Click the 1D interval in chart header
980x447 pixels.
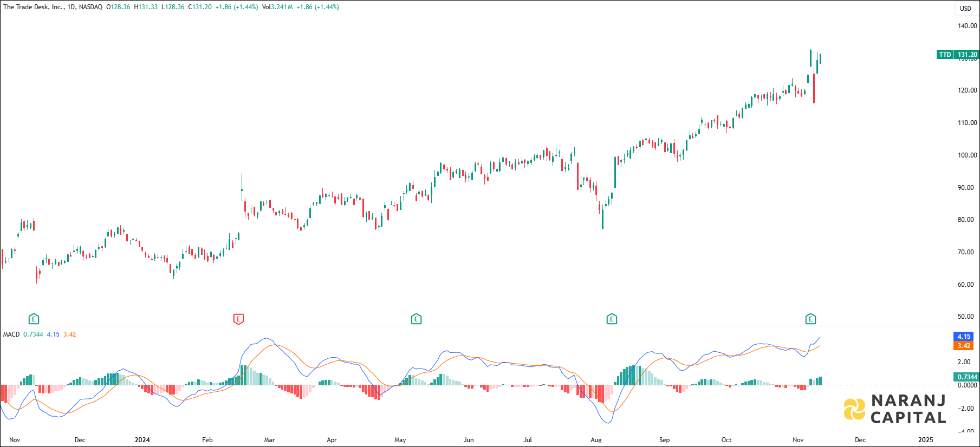[72, 7]
